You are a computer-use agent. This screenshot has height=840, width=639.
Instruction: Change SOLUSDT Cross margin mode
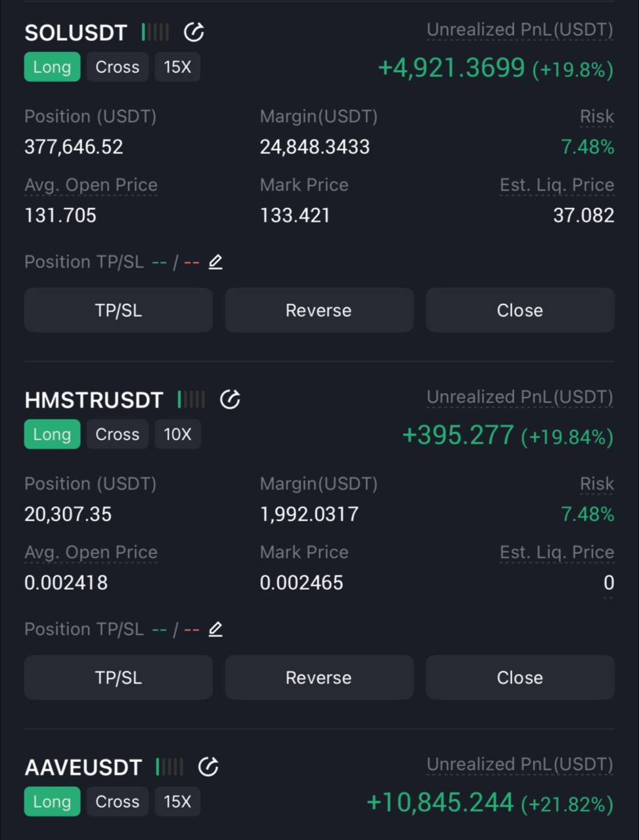pos(118,67)
